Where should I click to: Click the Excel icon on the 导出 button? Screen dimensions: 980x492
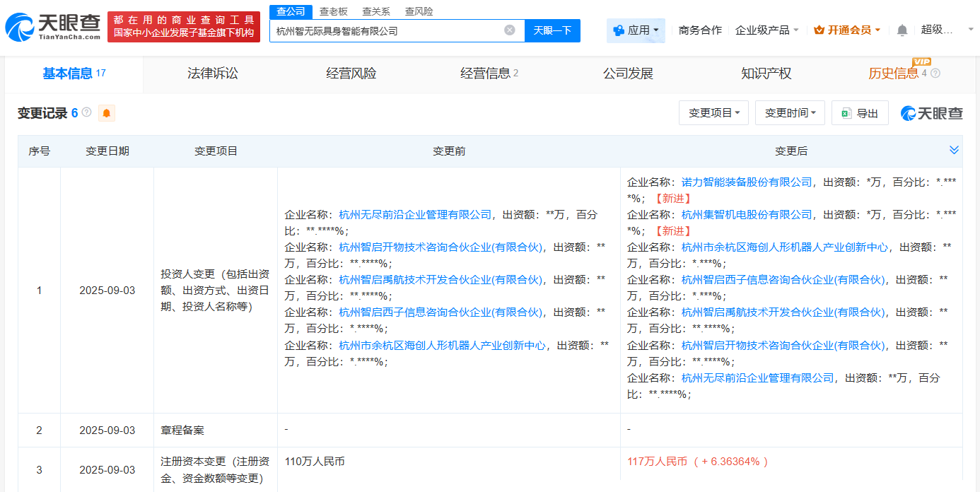pos(846,112)
